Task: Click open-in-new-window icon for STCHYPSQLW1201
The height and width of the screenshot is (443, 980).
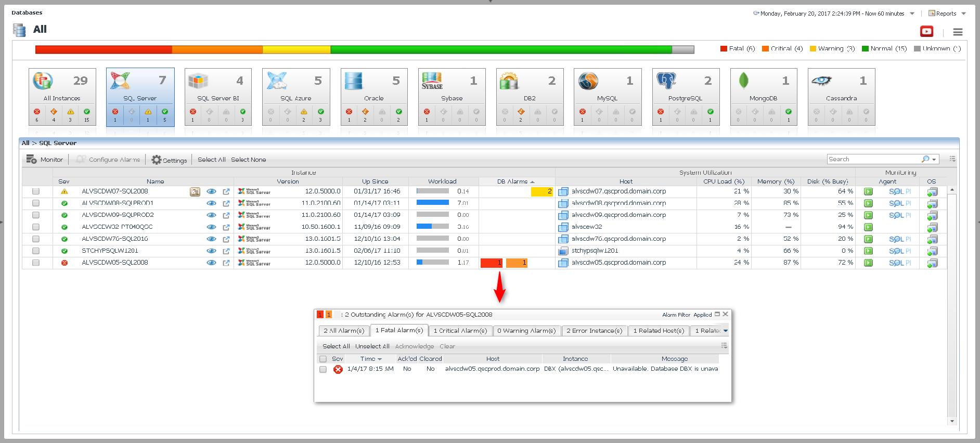Action: coord(226,251)
